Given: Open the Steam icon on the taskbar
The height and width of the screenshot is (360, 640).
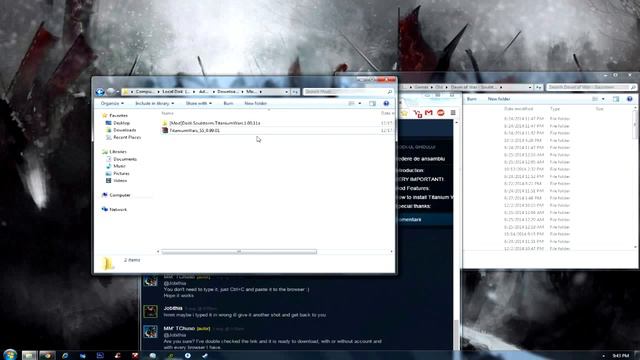Looking at the screenshot, I should [x=205, y=356].
